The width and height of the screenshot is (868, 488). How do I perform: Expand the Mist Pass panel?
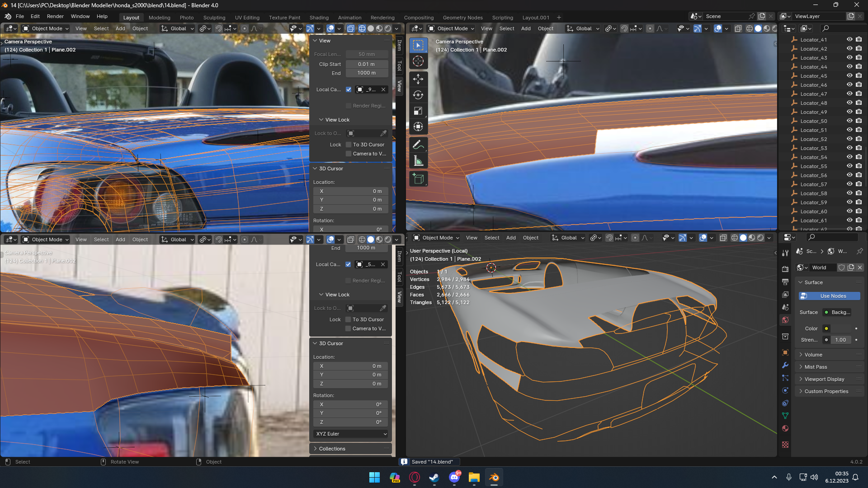click(x=816, y=367)
